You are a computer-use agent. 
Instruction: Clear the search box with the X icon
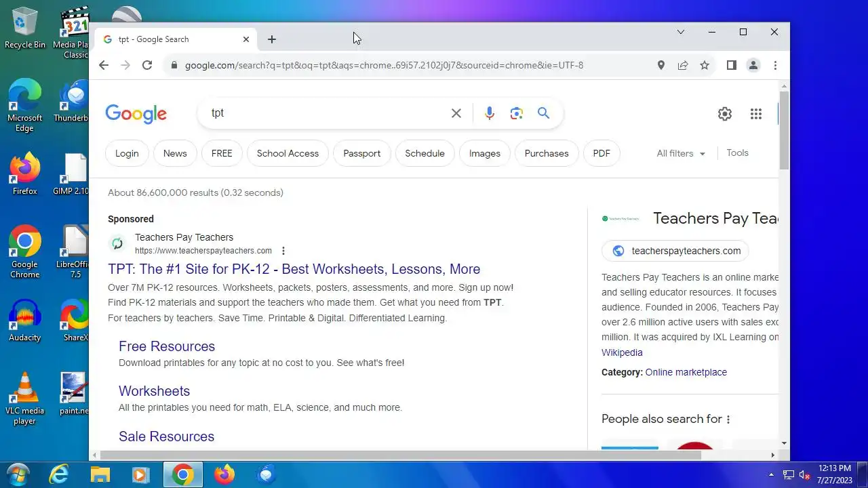[456, 113]
